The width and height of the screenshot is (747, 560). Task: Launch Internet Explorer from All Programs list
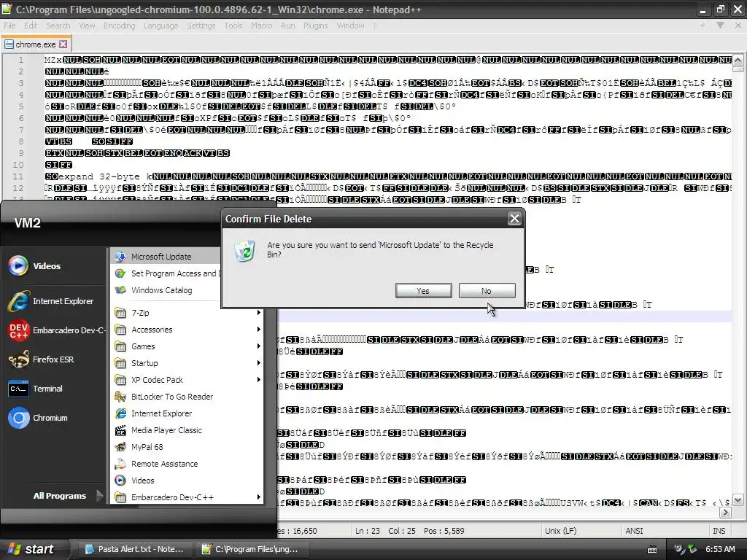(188, 413)
